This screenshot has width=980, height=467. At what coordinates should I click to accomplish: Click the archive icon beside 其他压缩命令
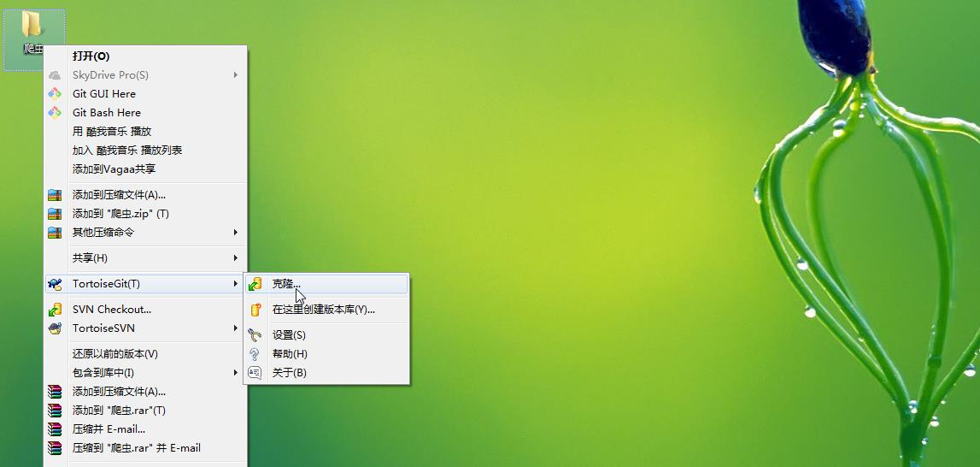55,233
